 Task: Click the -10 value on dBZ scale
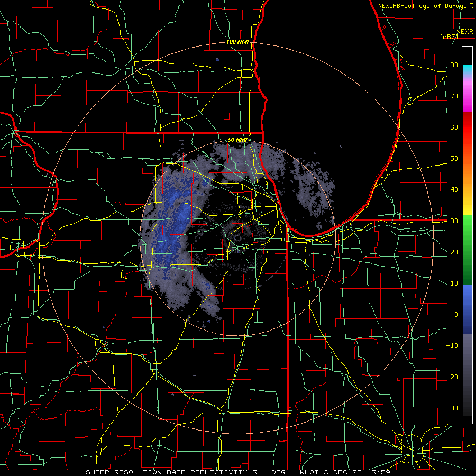click(452, 346)
